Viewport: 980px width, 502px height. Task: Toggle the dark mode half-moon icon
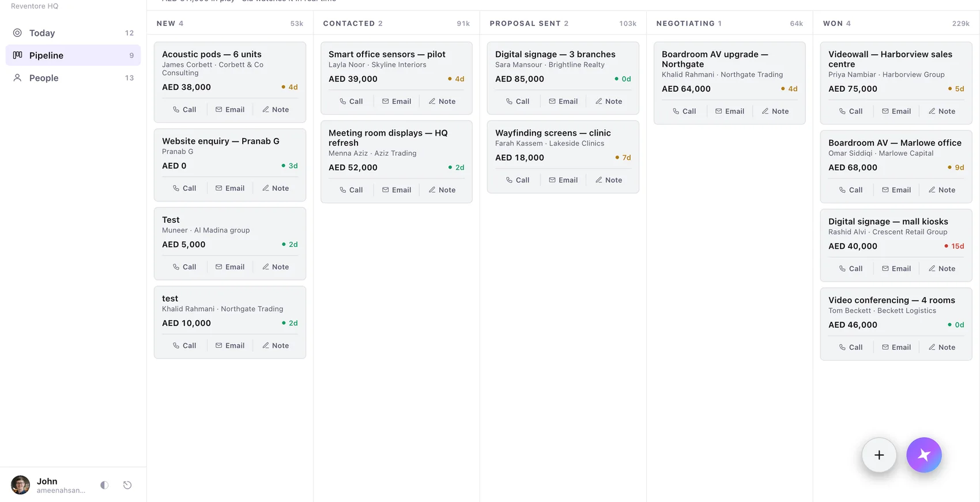pos(104,485)
